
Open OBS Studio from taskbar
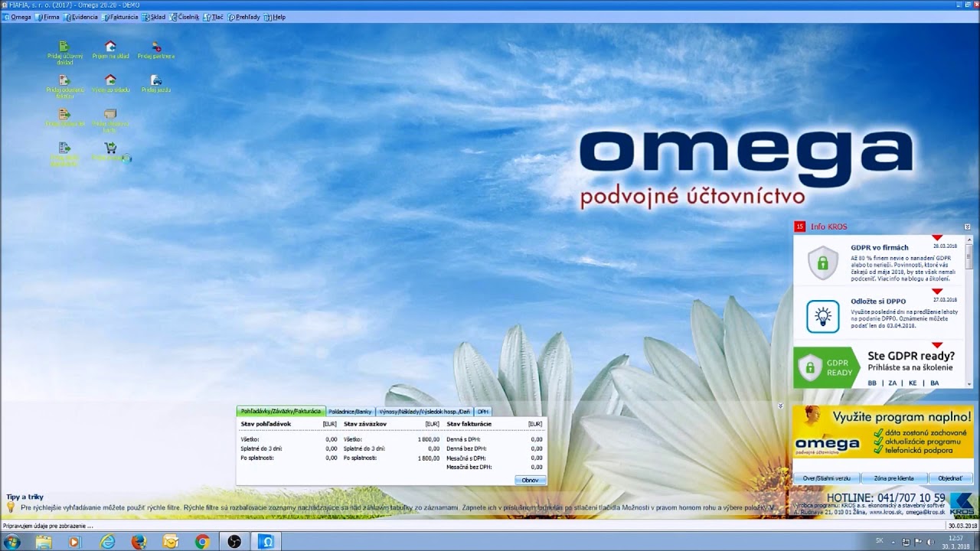(x=234, y=542)
